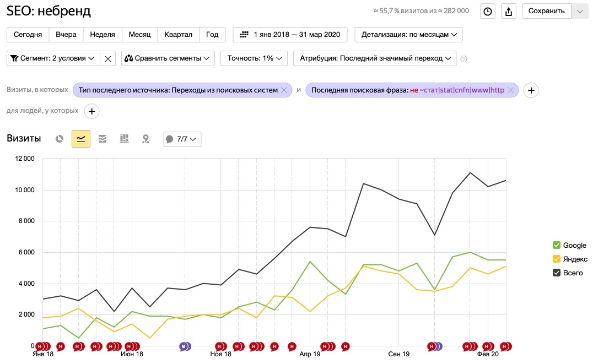The height and width of the screenshot is (364, 593).
Task: Select the Квартал period tab
Action: click(178, 35)
